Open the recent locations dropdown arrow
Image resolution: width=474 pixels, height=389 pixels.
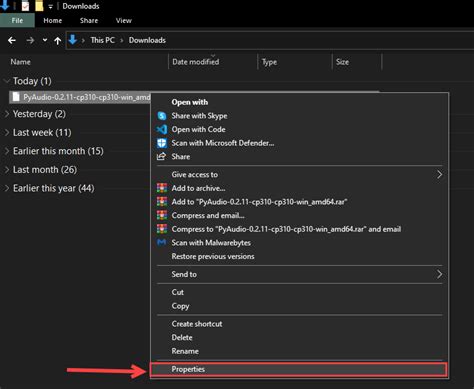pyautogui.click(x=45, y=40)
